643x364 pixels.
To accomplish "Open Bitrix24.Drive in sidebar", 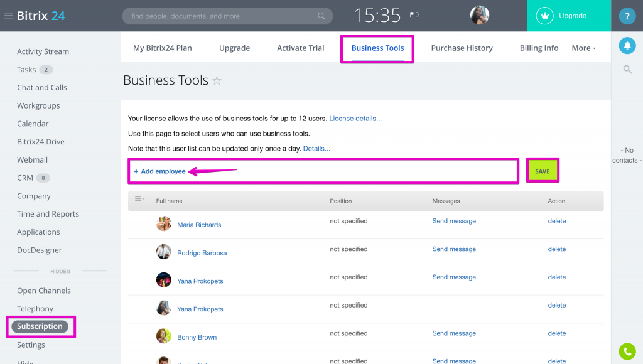I will point(41,142).
